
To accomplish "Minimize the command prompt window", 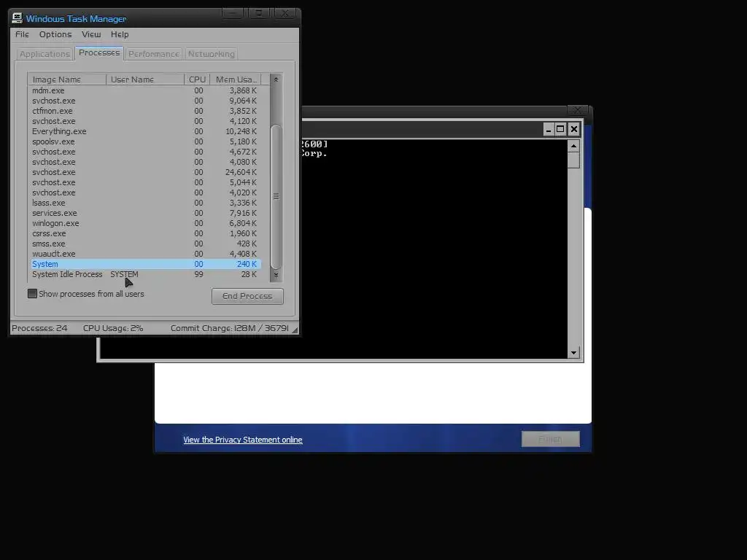I will 549,129.
